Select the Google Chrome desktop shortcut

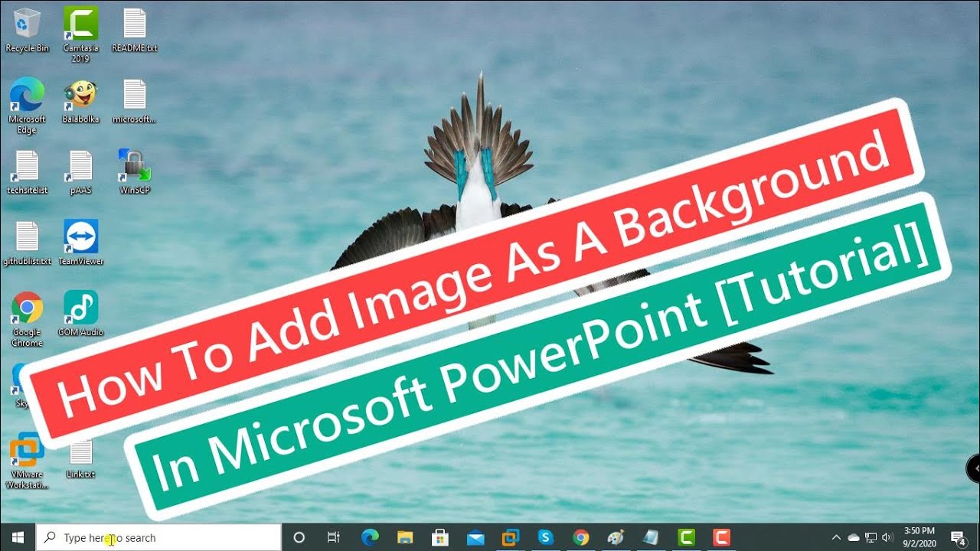pos(27,320)
